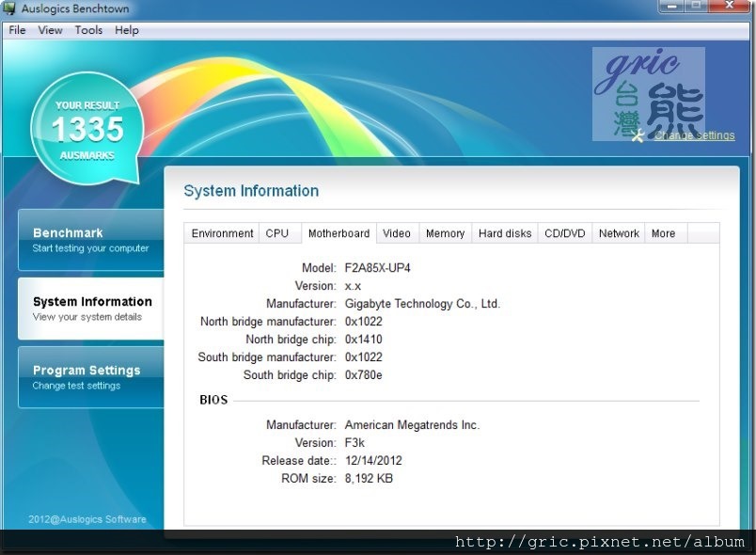Image resolution: width=756 pixels, height=555 pixels.
Task: Switch to the Environment tab
Action: 222,233
